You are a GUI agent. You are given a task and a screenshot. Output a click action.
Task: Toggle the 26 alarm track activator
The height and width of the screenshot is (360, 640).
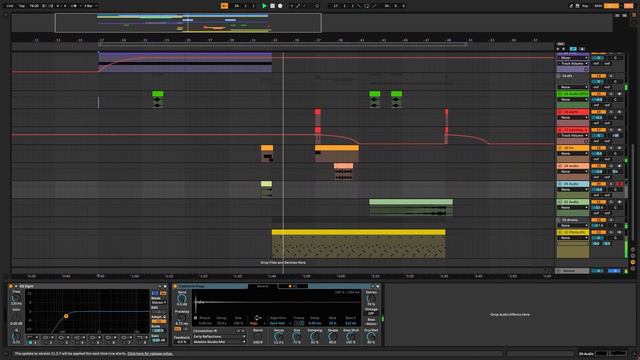[598, 112]
